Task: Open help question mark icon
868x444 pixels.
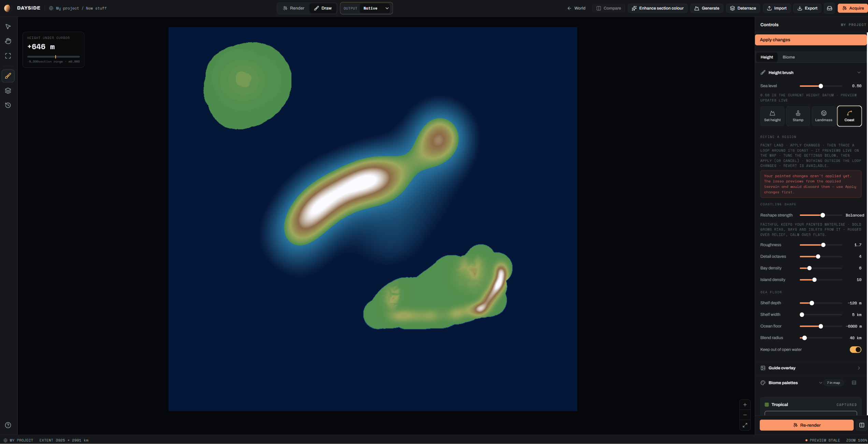Action: [x=8, y=425]
